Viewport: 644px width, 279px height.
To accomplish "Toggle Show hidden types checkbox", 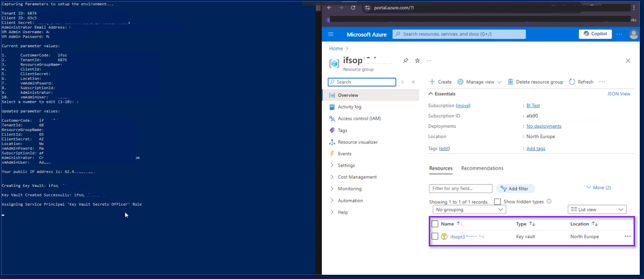I will point(497,202).
